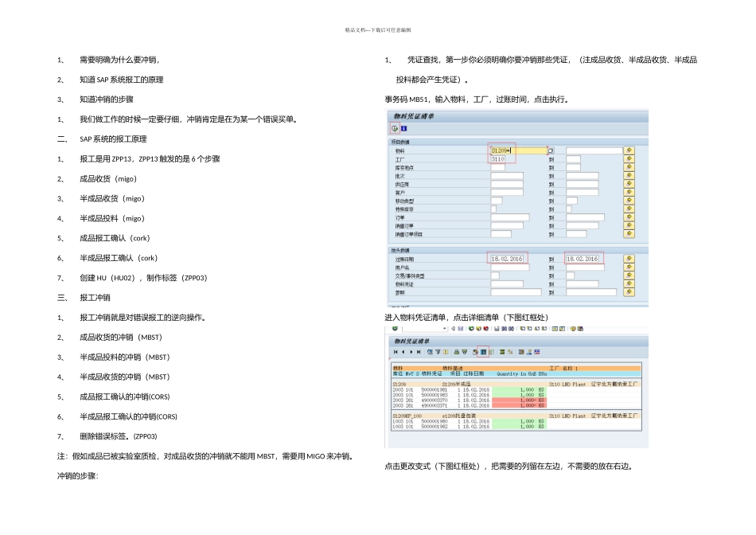Click the multiple selection arrow for 供应商 row
Viewport: 756px width, 535px height.
click(x=629, y=184)
